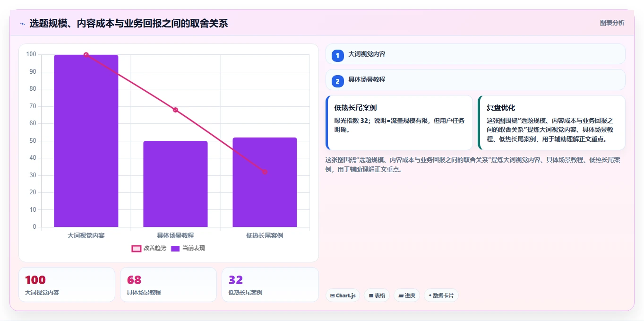The width and height of the screenshot is (644, 321).
Task: Open the 低热长尾案例 detail card
Action: tap(399, 122)
